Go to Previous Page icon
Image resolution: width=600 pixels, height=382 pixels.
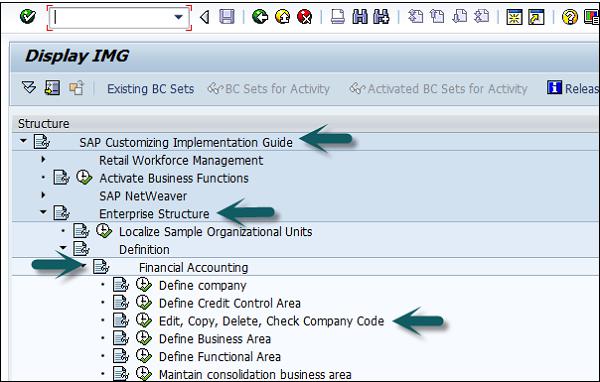437,17
